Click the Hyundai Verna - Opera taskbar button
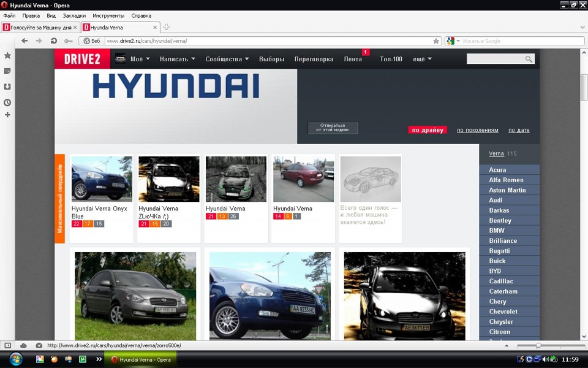The height and width of the screenshot is (368, 588). (x=141, y=360)
